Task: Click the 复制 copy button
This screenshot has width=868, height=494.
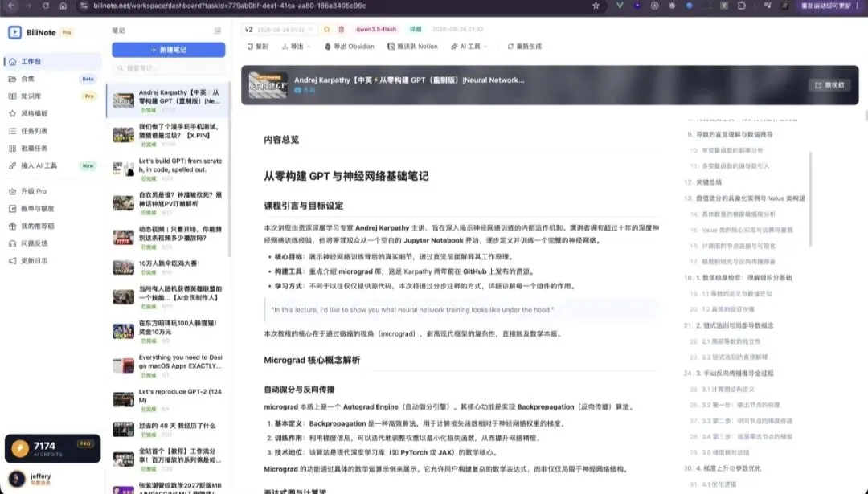Action: click(x=258, y=47)
